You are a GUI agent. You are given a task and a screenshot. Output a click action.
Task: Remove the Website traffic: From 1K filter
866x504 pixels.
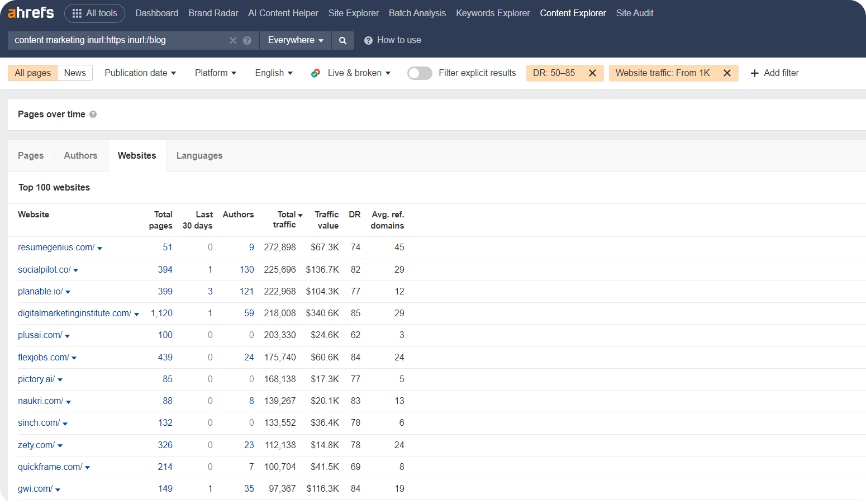pos(727,73)
